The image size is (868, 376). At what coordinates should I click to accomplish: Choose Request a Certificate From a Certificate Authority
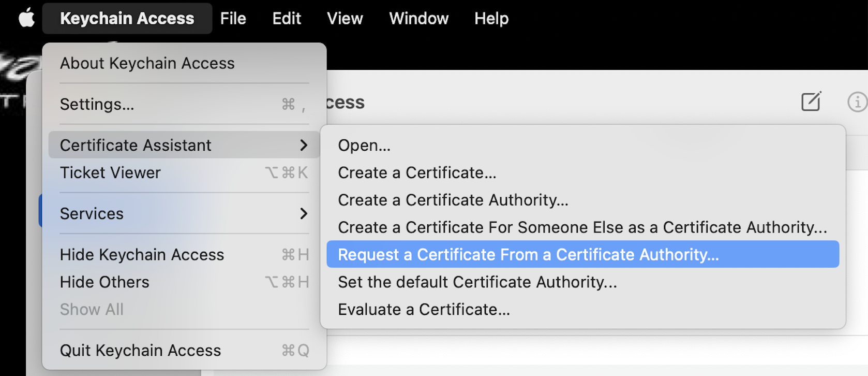click(x=528, y=254)
